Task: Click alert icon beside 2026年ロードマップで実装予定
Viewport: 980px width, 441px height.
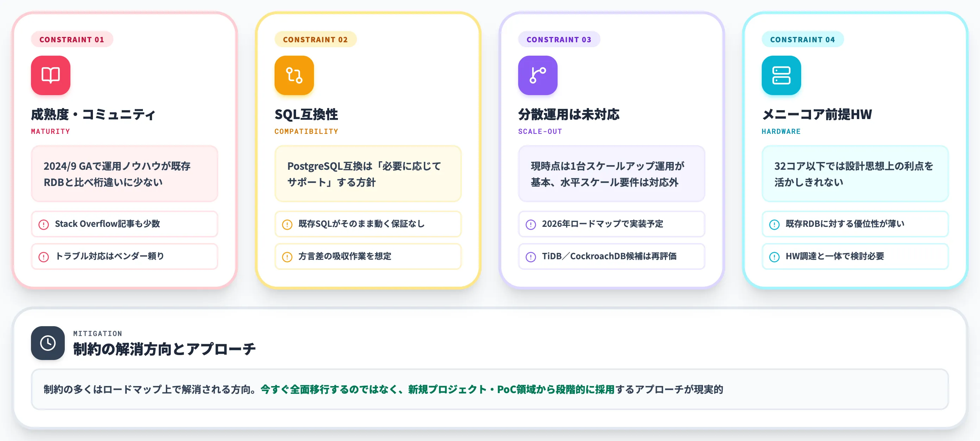Action: pyautogui.click(x=531, y=224)
